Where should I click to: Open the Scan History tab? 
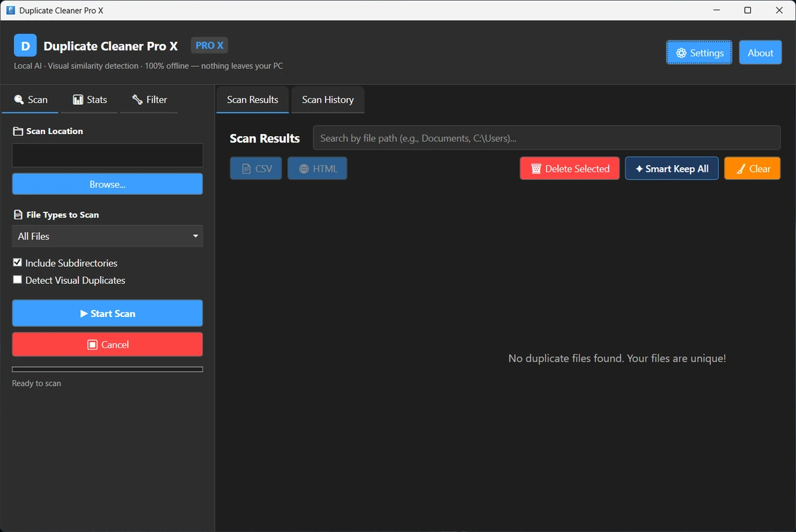(x=328, y=100)
